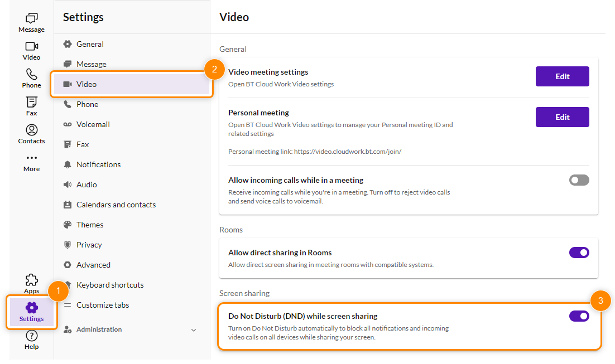
Task: Open the Help question mark icon
Action: pos(31,336)
